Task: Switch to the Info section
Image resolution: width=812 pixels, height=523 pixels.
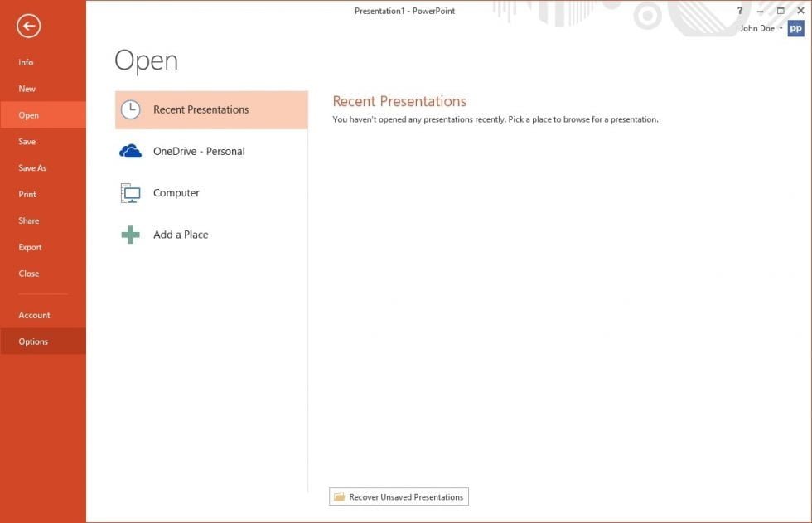Action: coord(26,61)
